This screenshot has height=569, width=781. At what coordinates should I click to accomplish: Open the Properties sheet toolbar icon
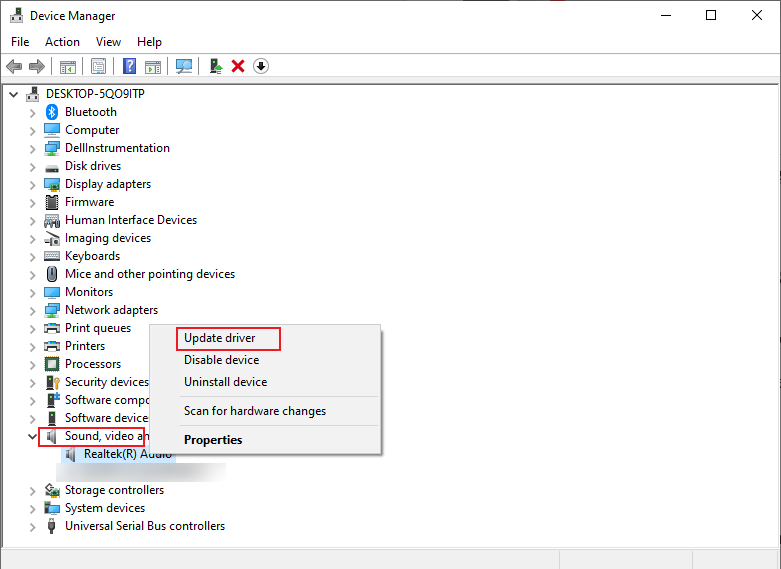pos(99,66)
